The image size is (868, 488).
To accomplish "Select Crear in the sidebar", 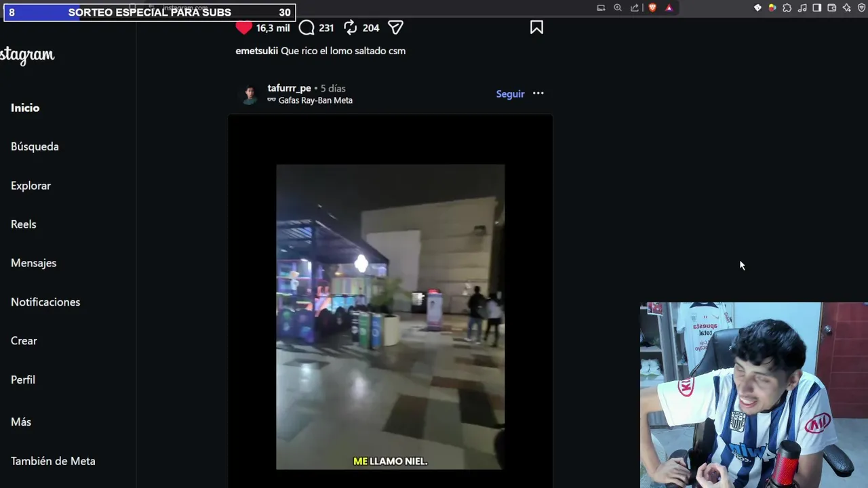I will [x=24, y=341].
